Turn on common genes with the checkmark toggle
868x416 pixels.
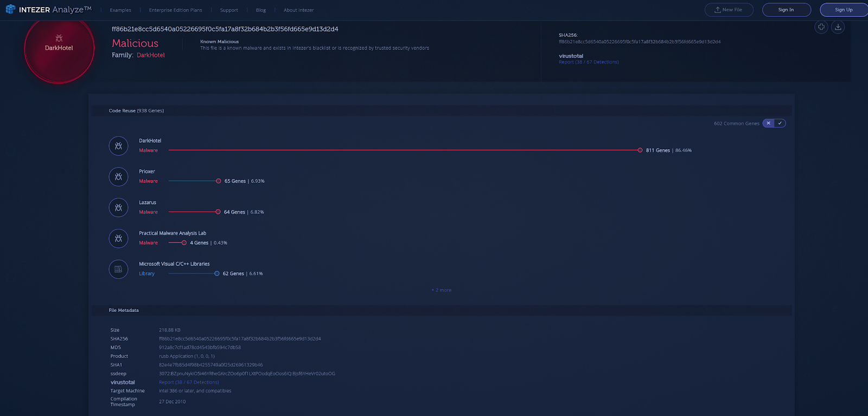point(780,123)
